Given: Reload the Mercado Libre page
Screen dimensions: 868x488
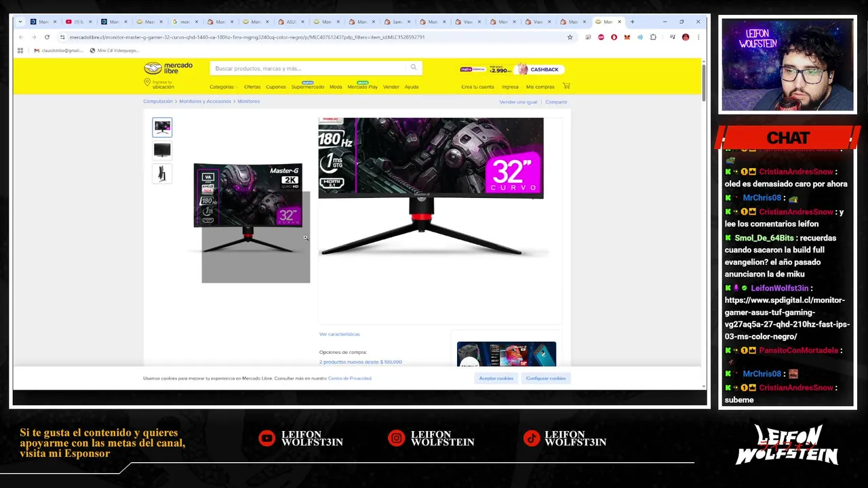Looking at the screenshot, I should (47, 37).
